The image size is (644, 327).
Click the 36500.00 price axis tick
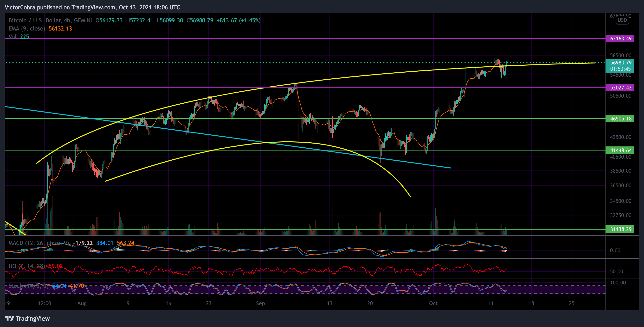click(620, 185)
